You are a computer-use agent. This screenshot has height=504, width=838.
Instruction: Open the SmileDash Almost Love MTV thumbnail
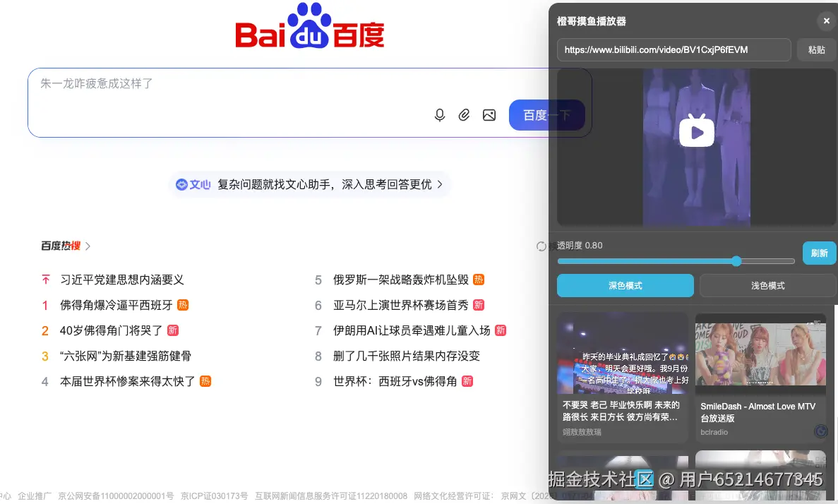tap(760, 353)
